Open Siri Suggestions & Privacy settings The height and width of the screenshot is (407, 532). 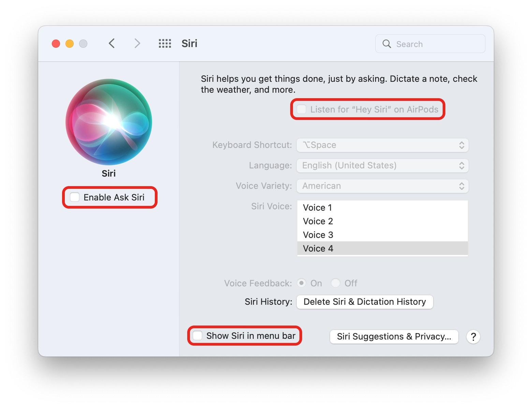(x=394, y=337)
